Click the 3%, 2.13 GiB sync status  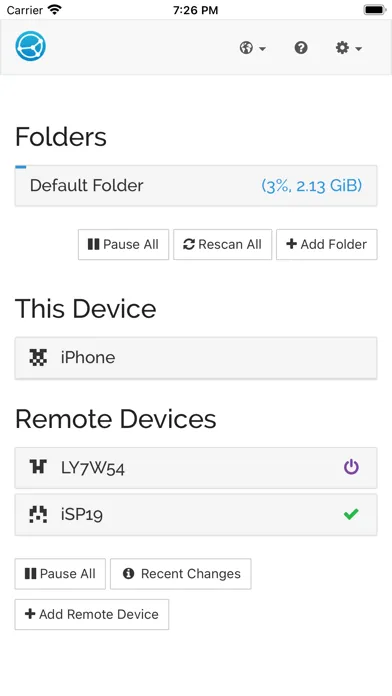pos(312,186)
